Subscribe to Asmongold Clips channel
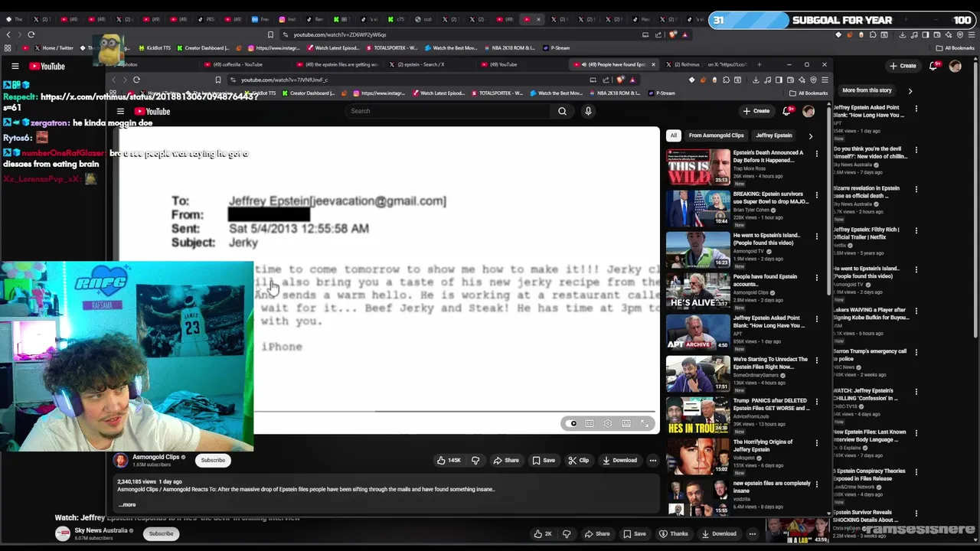The width and height of the screenshot is (980, 551). 213,460
